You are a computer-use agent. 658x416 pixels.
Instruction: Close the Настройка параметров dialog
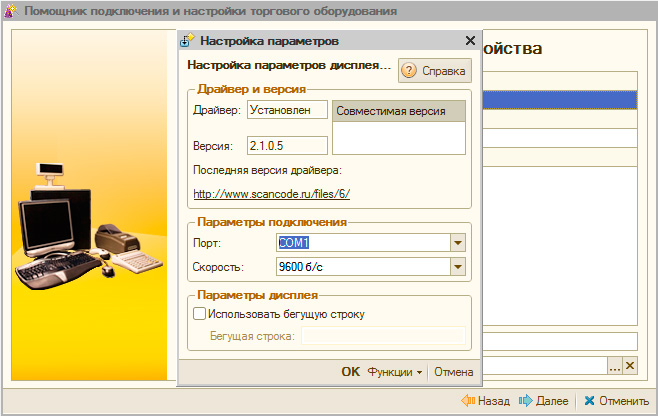pos(470,41)
